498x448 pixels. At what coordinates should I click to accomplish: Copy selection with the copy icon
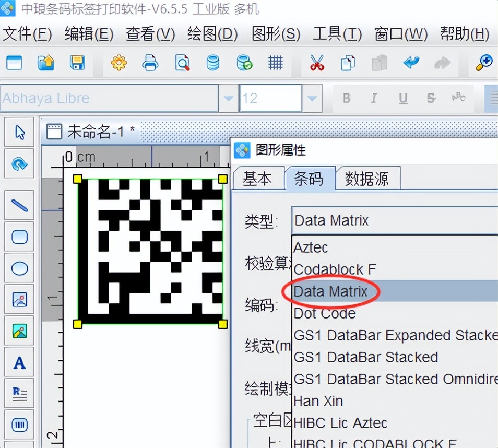pos(348,63)
